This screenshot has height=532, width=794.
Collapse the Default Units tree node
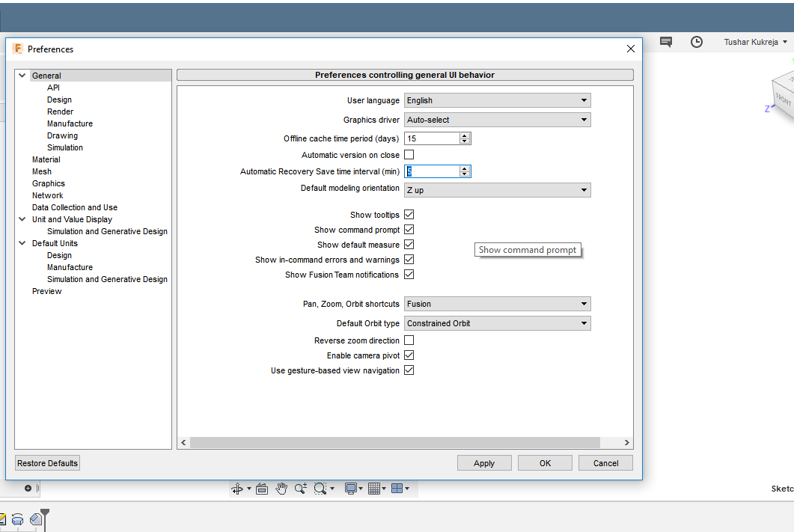click(22, 243)
